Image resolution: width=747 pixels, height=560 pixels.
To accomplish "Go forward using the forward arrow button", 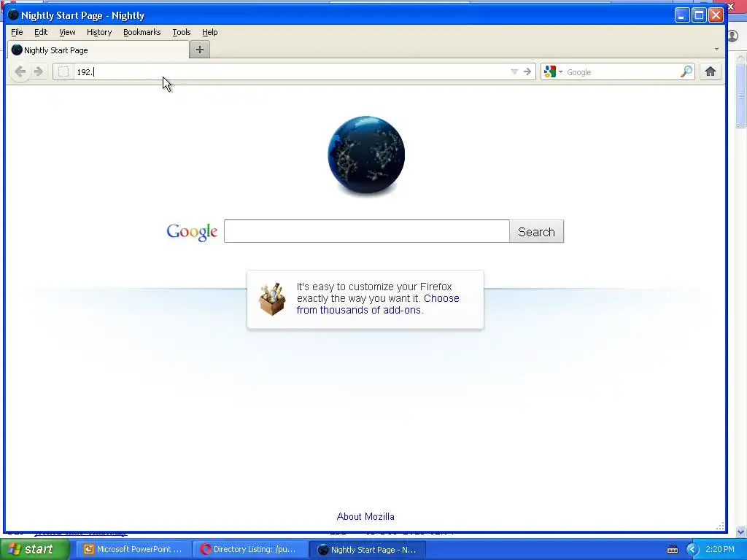I will [x=39, y=72].
